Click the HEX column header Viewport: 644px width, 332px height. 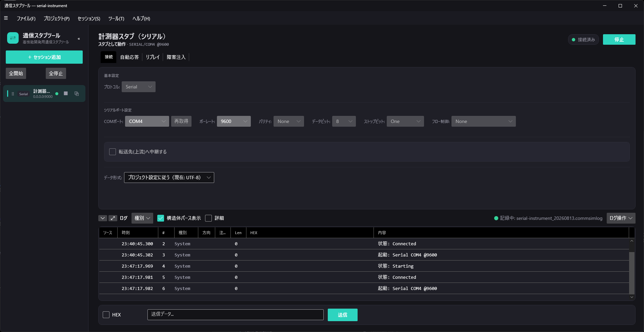coord(310,233)
